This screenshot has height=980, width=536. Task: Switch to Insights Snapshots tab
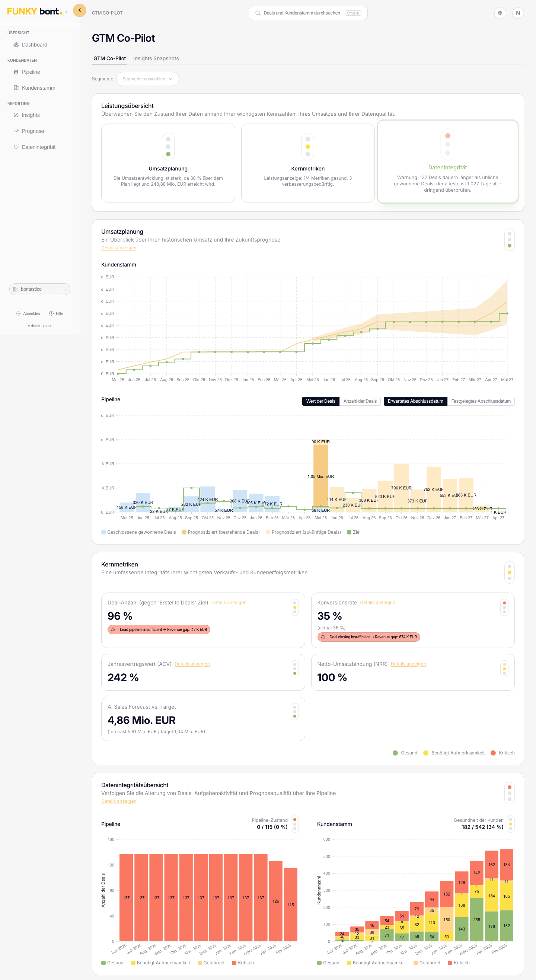pos(156,58)
